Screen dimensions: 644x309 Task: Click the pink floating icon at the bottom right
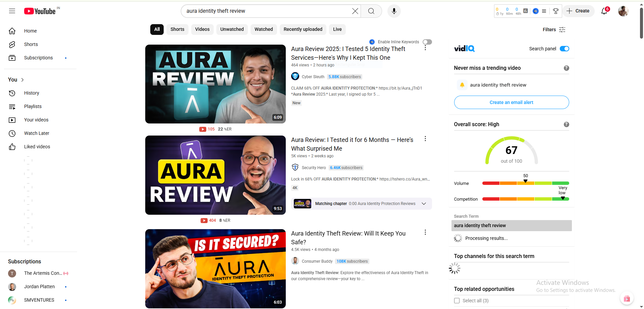pos(627,299)
